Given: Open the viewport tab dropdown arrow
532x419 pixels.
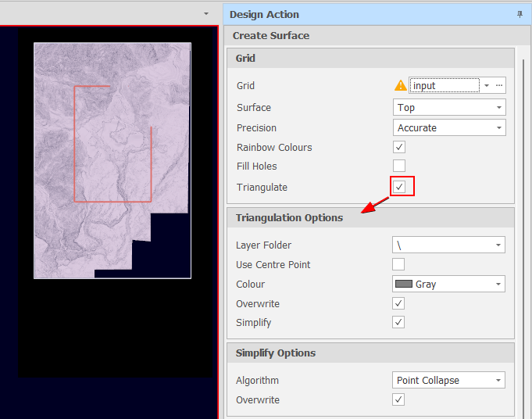Looking at the screenshot, I should point(206,14).
